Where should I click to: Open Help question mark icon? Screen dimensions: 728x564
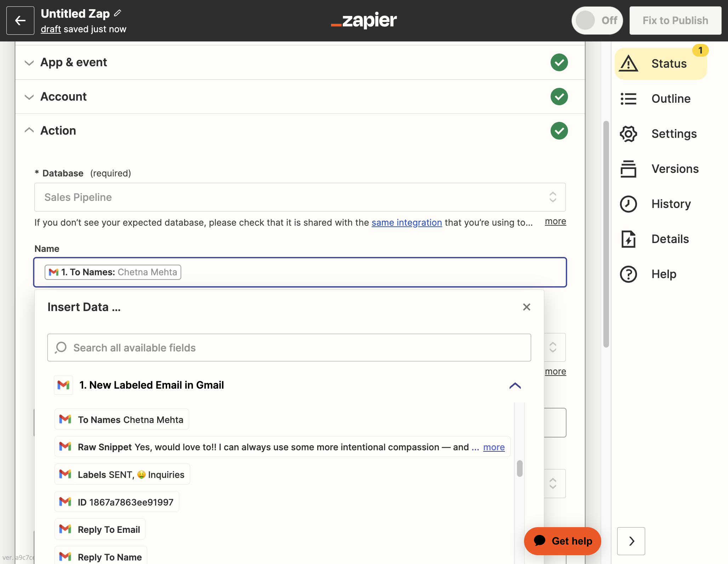pos(629,274)
